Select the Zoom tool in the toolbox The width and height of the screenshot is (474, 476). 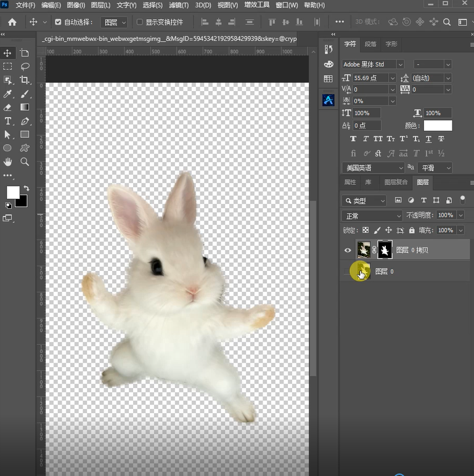tap(25, 161)
